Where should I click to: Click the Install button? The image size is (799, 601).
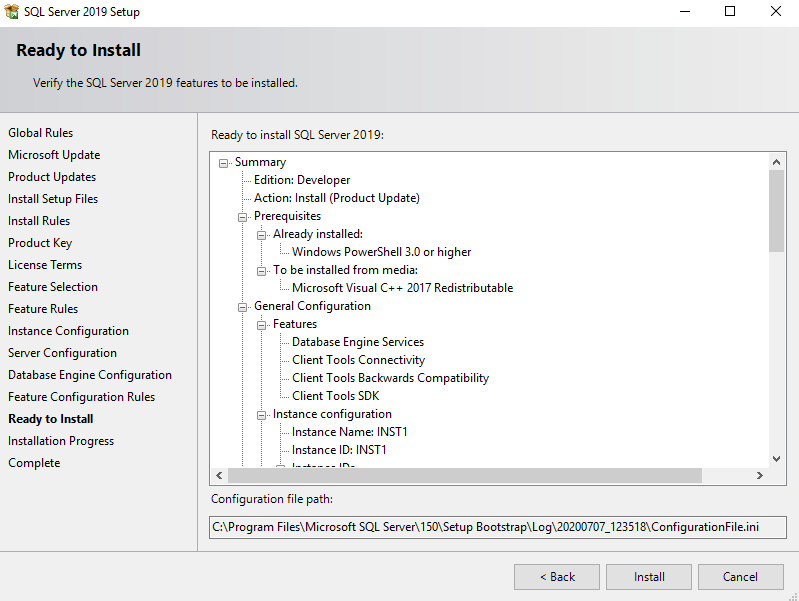click(x=649, y=577)
